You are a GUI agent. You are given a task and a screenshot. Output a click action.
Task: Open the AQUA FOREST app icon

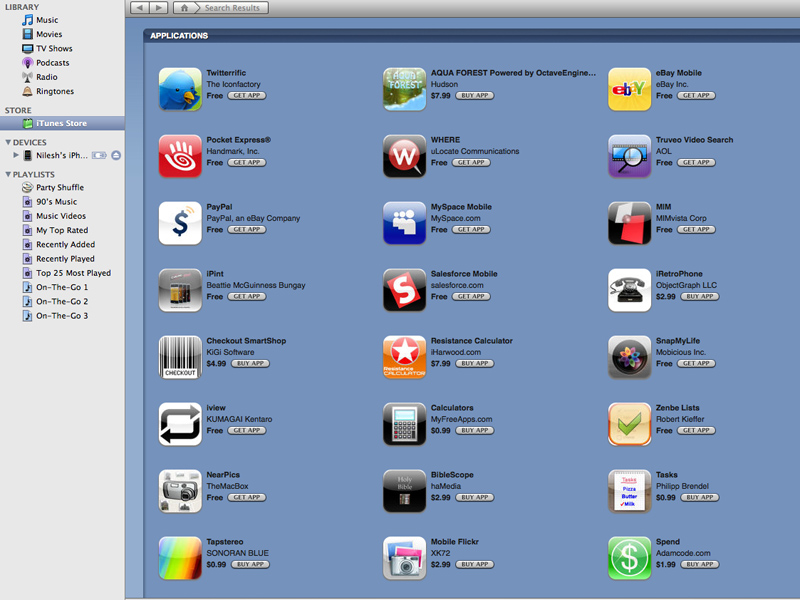[405, 89]
